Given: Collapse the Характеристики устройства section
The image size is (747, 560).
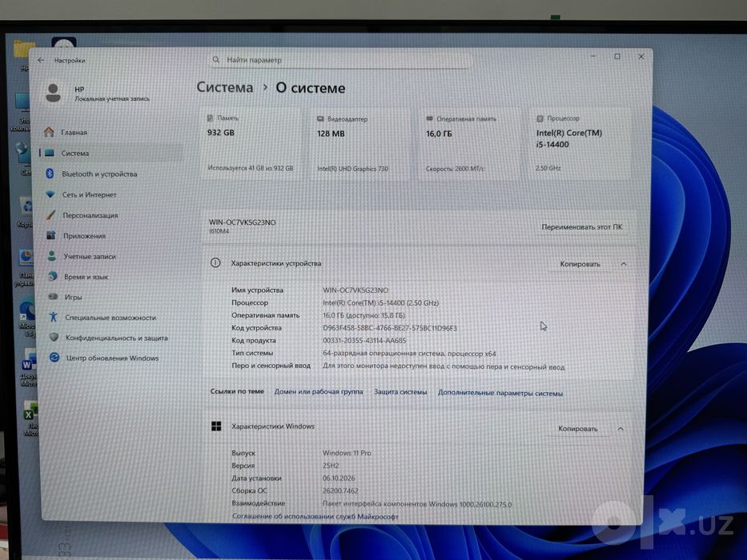Looking at the screenshot, I should pos(624,264).
